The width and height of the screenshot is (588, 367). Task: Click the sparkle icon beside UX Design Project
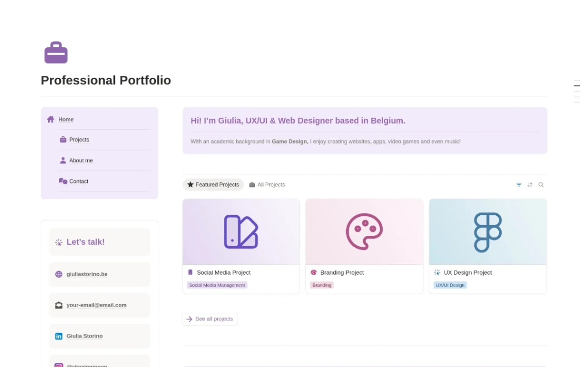point(437,273)
